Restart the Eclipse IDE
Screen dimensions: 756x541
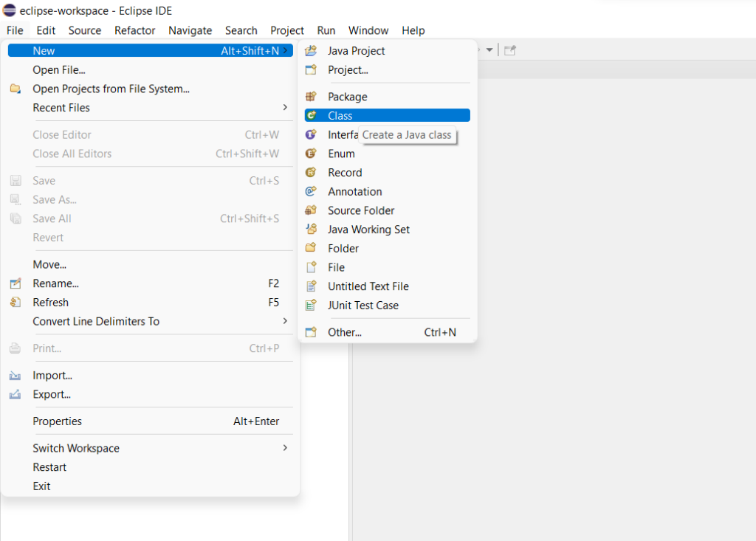tap(49, 466)
